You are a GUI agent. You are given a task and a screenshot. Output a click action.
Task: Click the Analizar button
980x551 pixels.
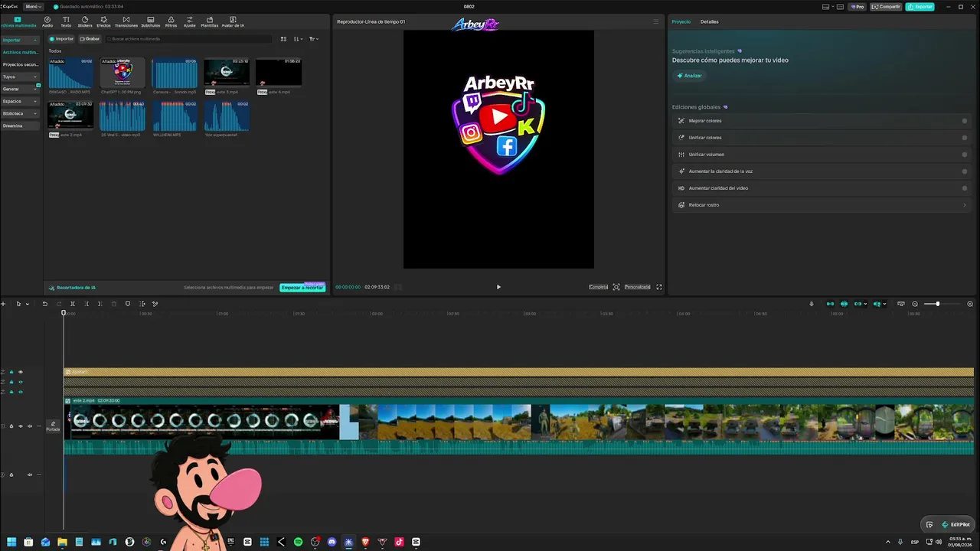tap(689, 76)
